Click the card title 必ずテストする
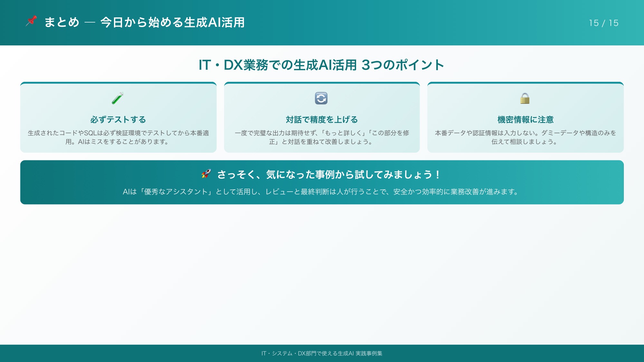Image resolution: width=644 pixels, height=362 pixels. 118,119
